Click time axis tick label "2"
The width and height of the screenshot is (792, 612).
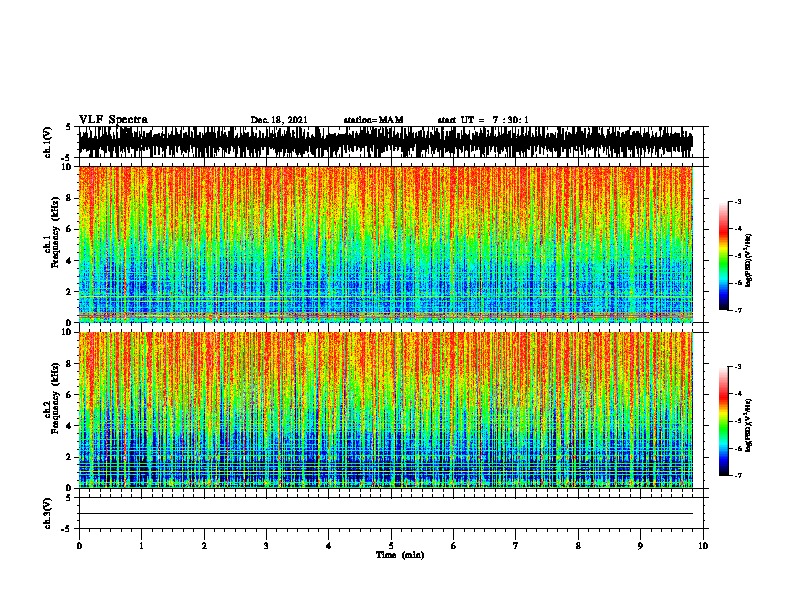[x=204, y=546]
